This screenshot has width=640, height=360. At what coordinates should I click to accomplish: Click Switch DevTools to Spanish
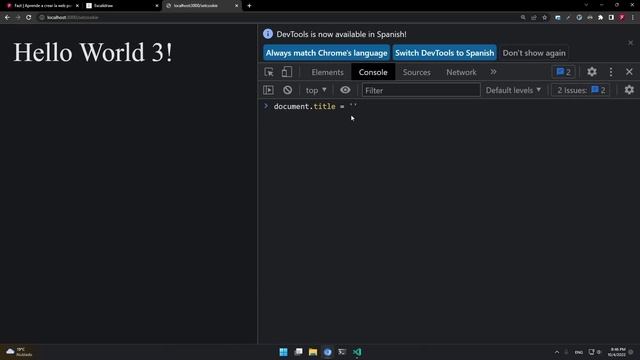tap(444, 53)
